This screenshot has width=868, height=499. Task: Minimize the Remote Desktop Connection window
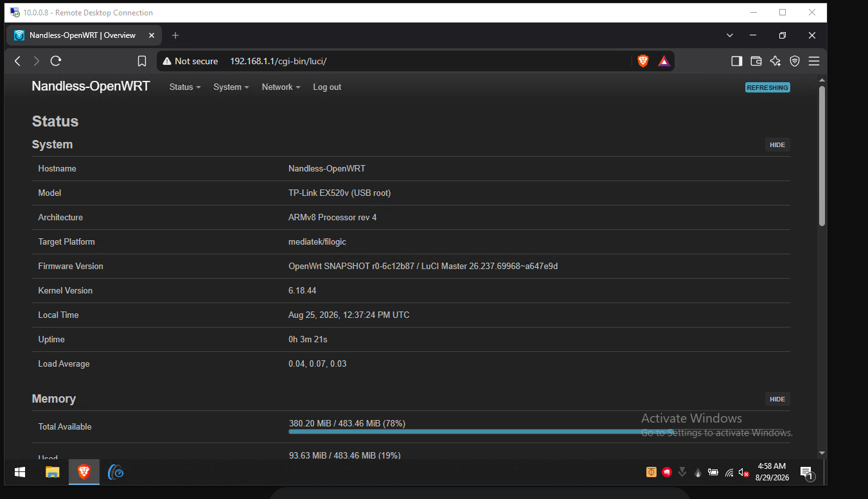[752, 12]
